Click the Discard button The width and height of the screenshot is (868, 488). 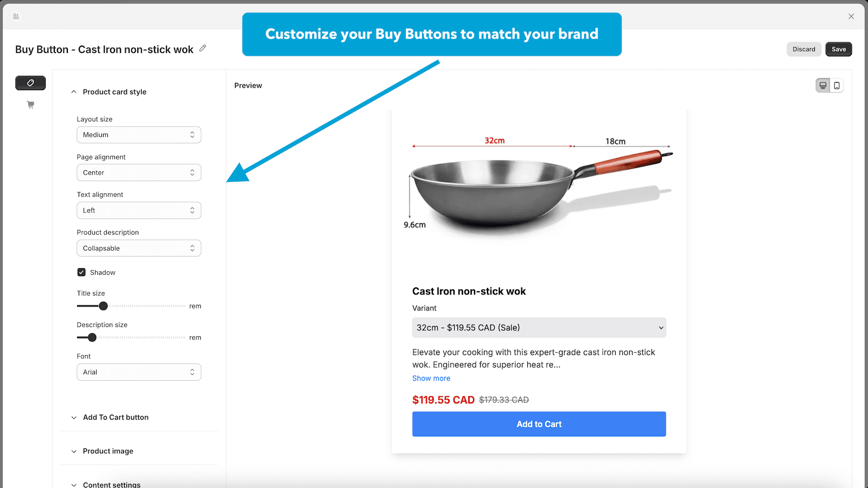pyautogui.click(x=803, y=49)
